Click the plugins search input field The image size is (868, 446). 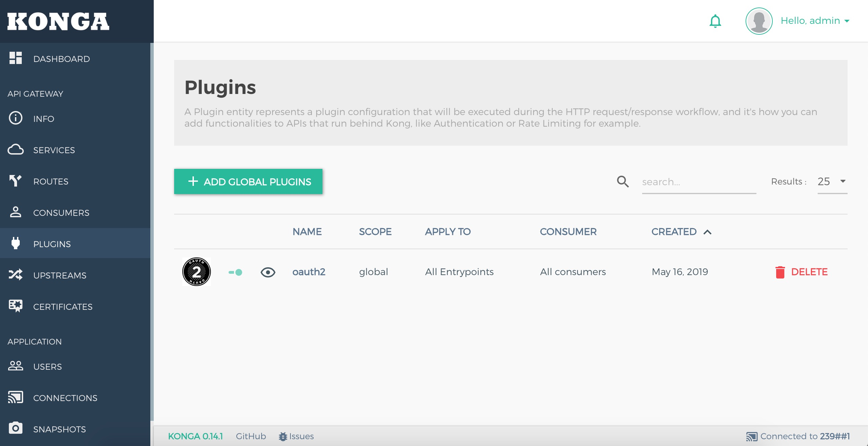699,182
